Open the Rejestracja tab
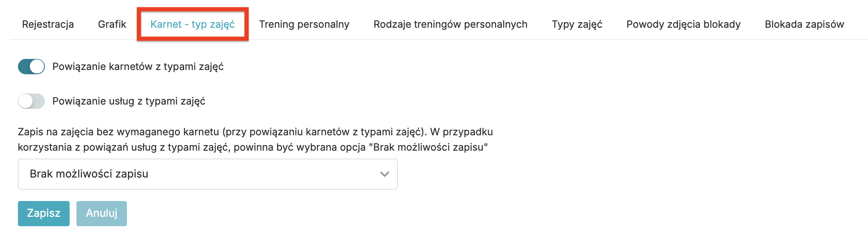 point(48,24)
